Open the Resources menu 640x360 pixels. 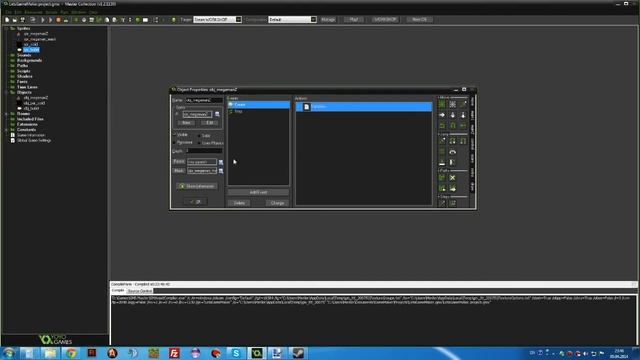33,12
